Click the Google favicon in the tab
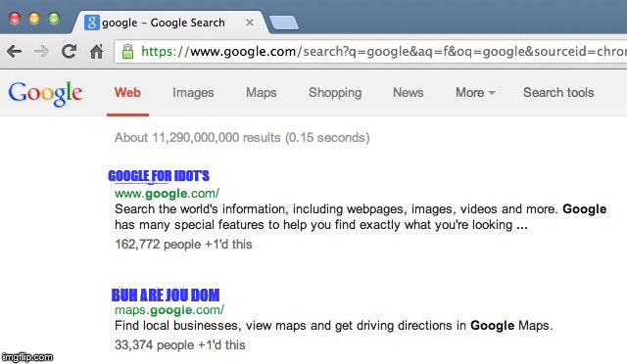 click(91, 23)
